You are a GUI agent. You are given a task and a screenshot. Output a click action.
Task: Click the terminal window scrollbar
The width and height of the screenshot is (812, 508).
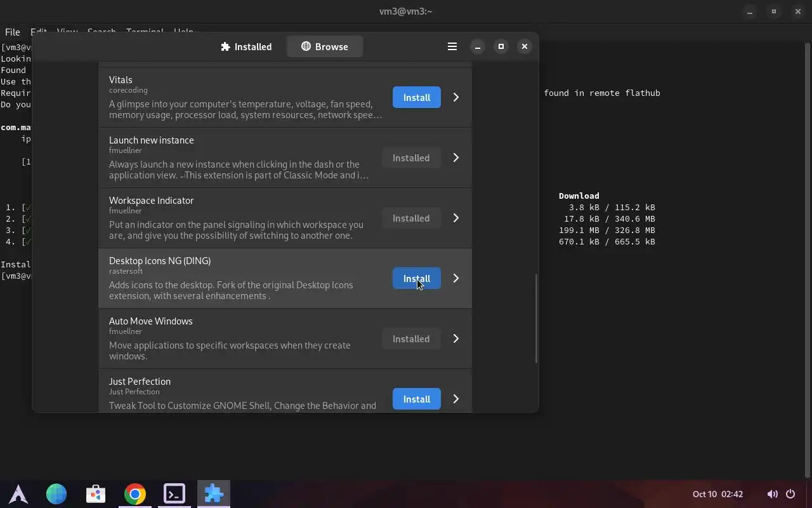(x=808, y=260)
